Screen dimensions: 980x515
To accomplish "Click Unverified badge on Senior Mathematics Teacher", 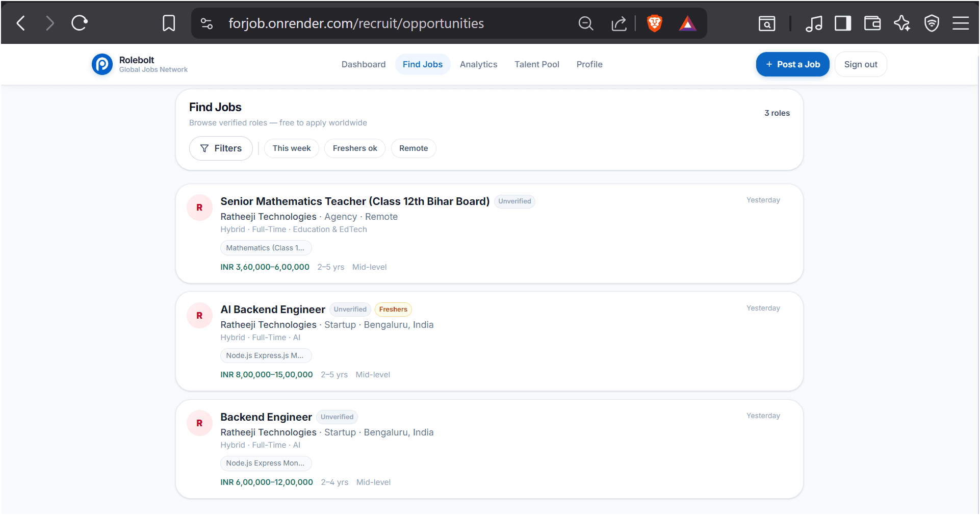I will (514, 201).
